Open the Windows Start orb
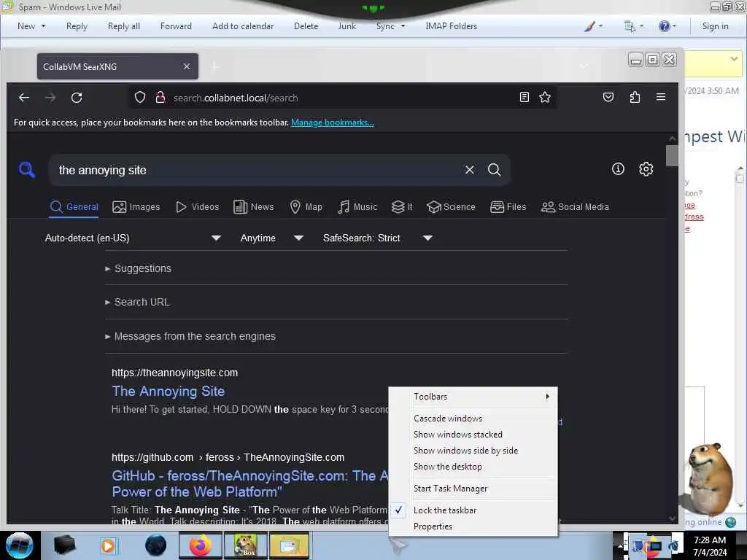This screenshot has width=747, height=560. point(19,545)
